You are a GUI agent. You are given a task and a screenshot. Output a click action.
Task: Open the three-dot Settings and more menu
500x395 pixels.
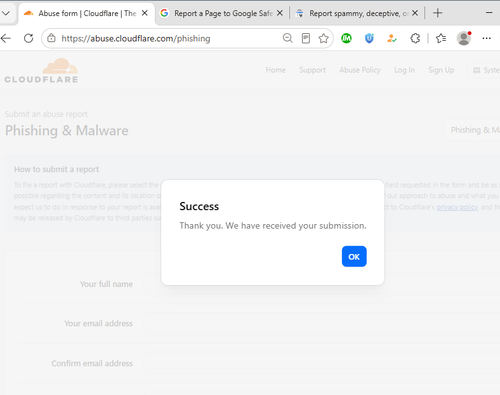(x=486, y=38)
